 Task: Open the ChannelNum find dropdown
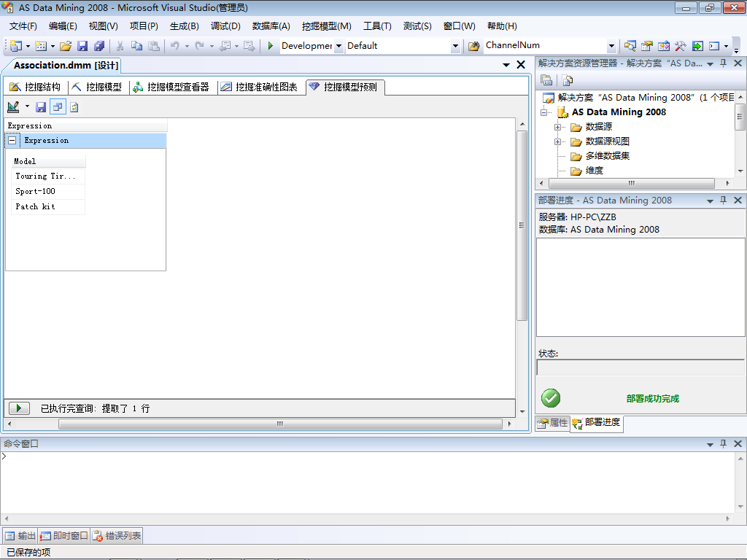611,46
